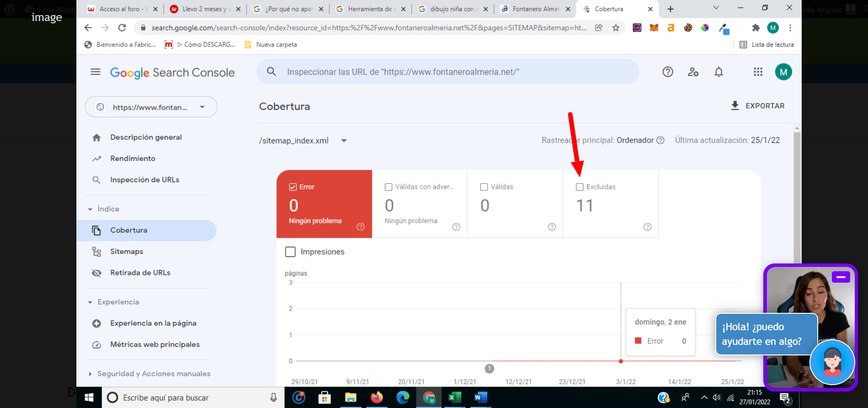The width and height of the screenshot is (868, 408).
Task: Open help for Rastreador principal
Action: pos(660,140)
